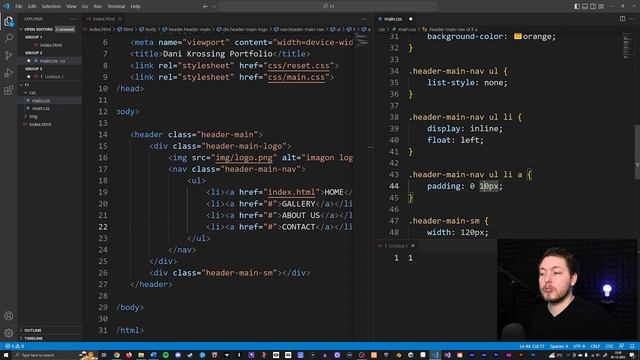Click the orange color swatch on line 31
Screen dimensions: 640x360
coord(518,36)
